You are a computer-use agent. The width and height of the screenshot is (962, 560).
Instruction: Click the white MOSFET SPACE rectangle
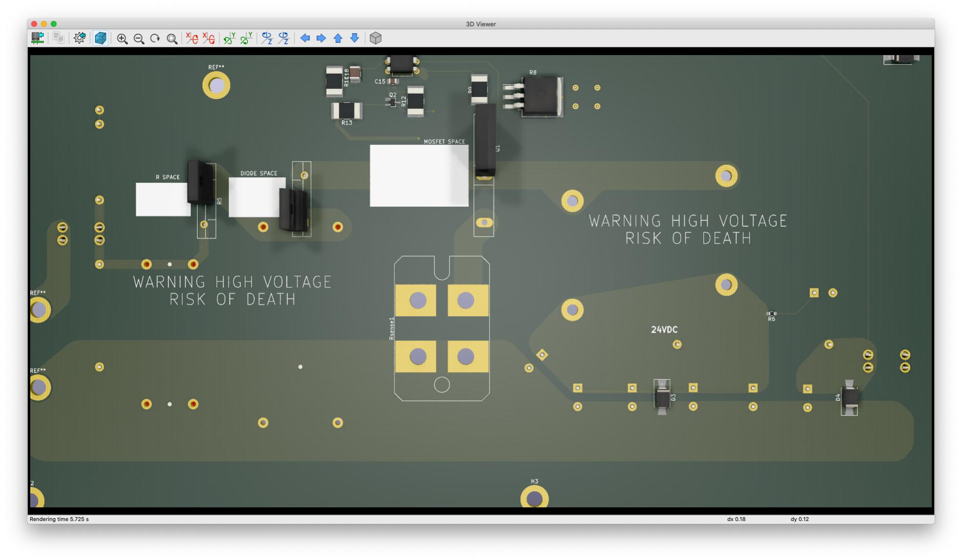click(419, 176)
